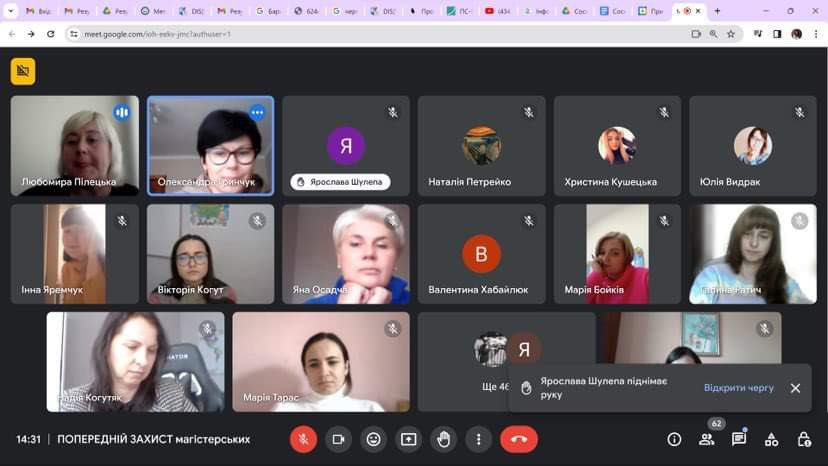Open host controls lock icon
Screen dimensions: 828x466
click(804, 439)
